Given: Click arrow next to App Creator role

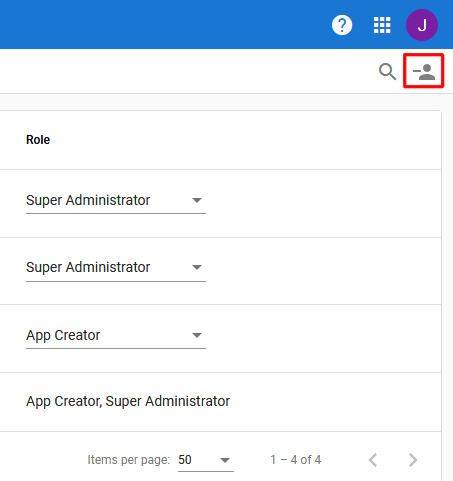Looking at the screenshot, I should [x=197, y=335].
